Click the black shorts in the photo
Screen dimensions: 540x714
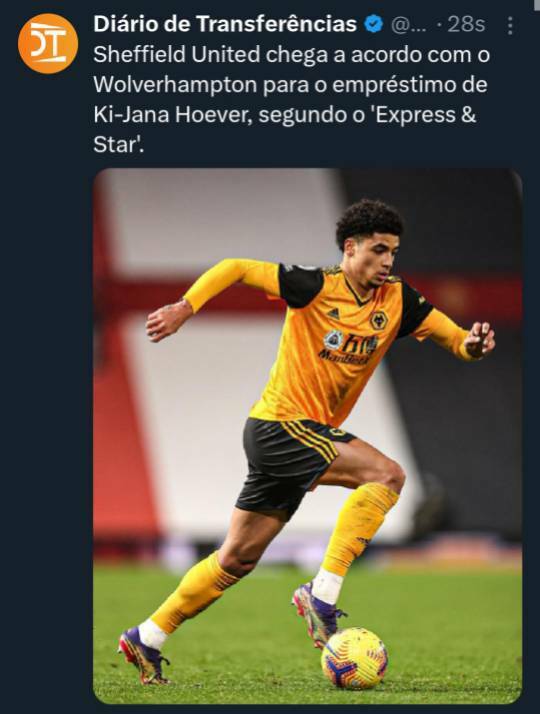290,464
